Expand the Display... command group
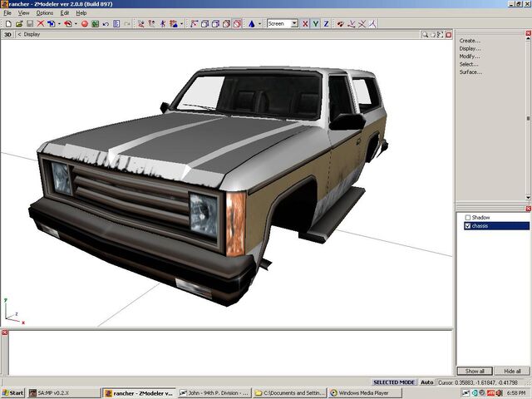This screenshot has width=532, height=399. [x=470, y=48]
